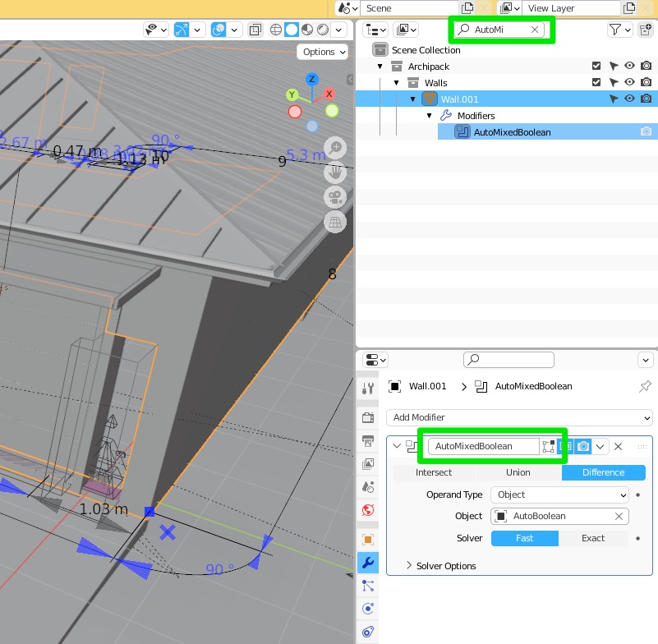Open the Tool properties tab
658x644 pixels.
pyautogui.click(x=368, y=389)
